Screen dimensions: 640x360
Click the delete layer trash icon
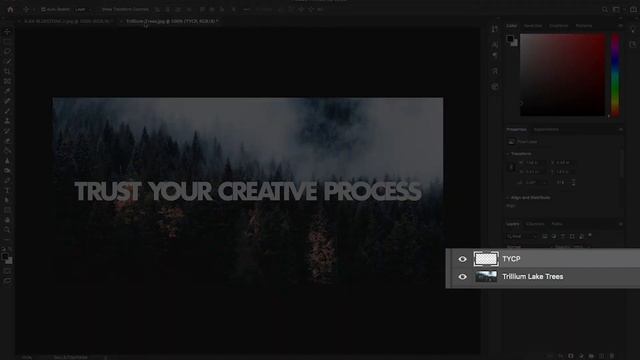tap(611, 356)
